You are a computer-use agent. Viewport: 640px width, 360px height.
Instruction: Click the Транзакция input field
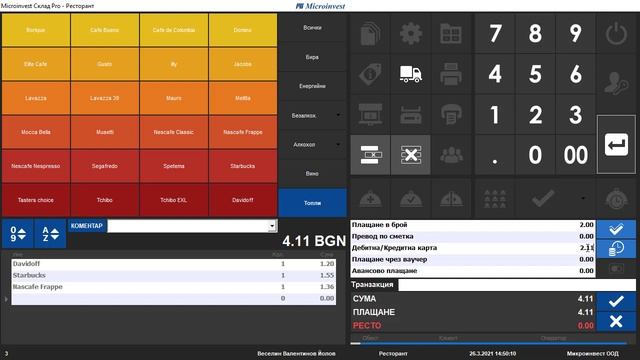pos(517,285)
